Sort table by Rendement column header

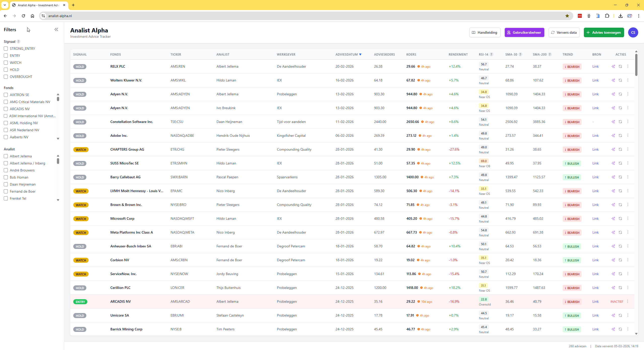coord(458,54)
